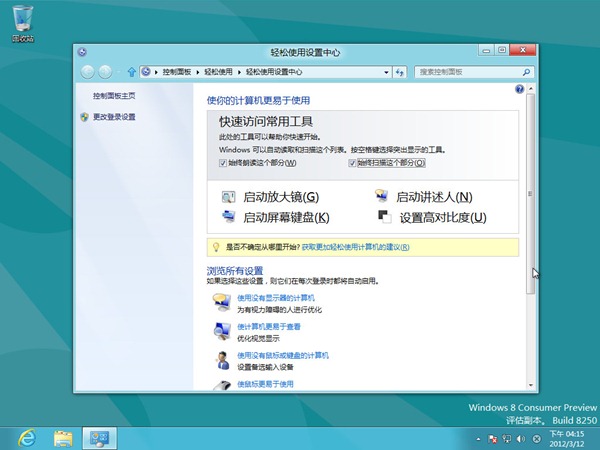This screenshot has height=450, width=600.
Task: Launch Internet Explorer from the taskbar
Action: [x=27, y=438]
